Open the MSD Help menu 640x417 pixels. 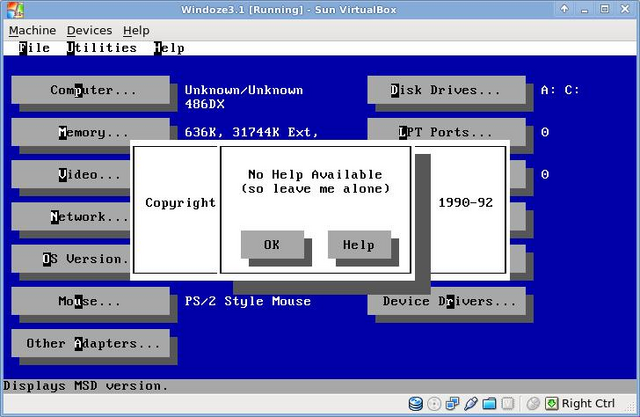click(x=169, y=48)
